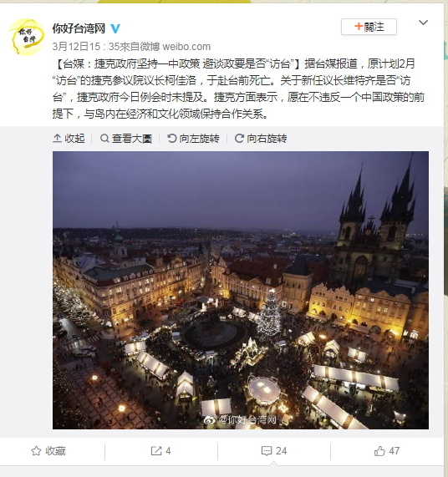
Task: Click the 你好台湾网 profile avatar
Action: (27, 37)
